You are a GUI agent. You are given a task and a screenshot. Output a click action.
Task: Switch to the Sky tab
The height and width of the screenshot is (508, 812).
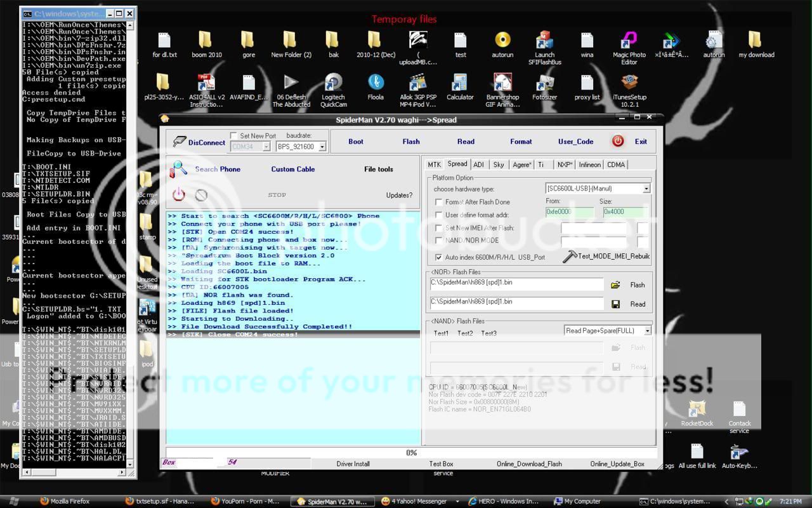[x=499, y=164]
